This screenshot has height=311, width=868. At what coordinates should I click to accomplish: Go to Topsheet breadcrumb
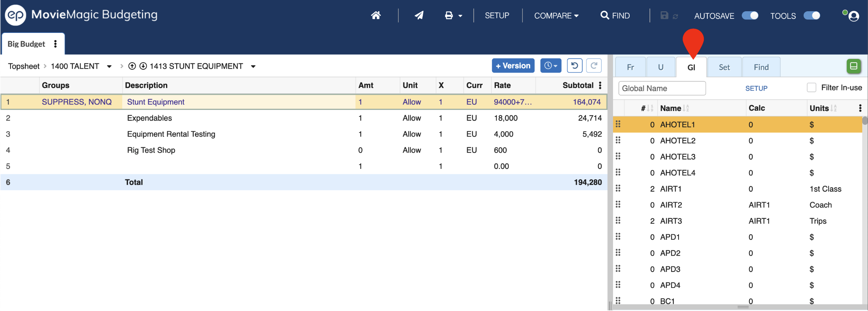point(24,67)
